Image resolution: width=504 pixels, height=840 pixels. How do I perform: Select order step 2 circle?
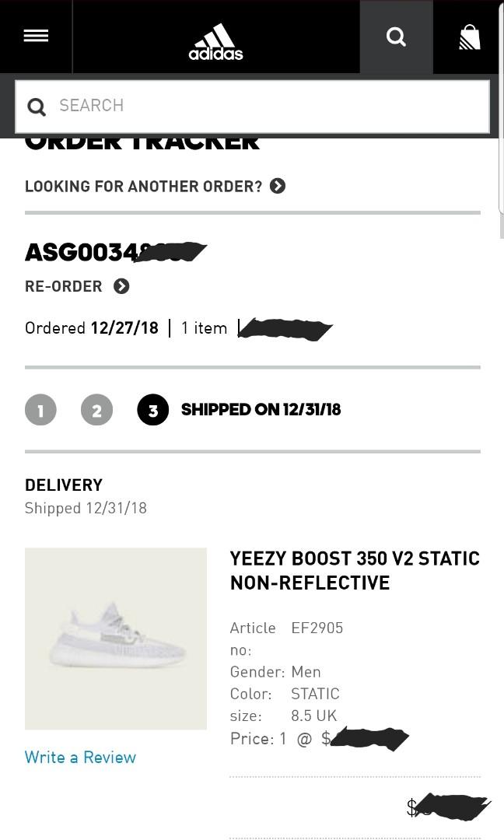pos(96,410)
